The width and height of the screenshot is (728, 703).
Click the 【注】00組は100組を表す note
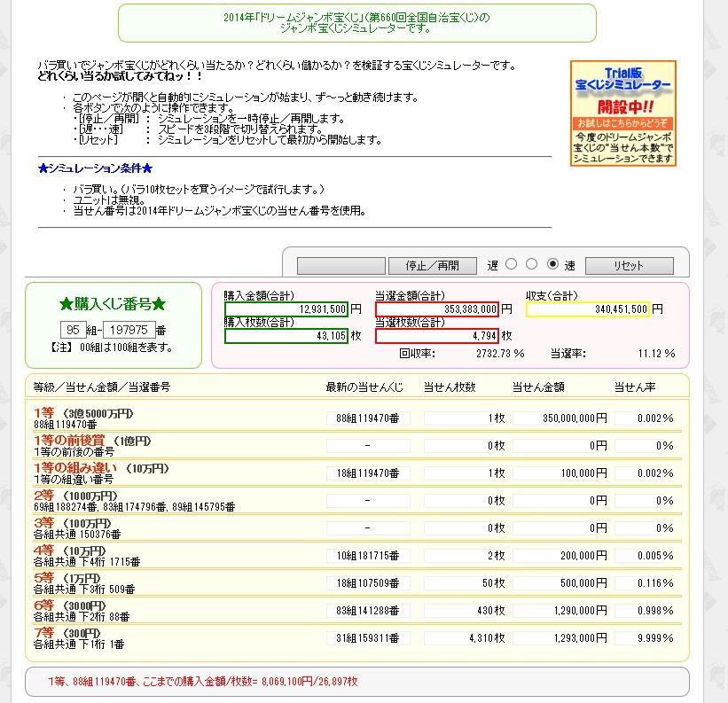112,348
